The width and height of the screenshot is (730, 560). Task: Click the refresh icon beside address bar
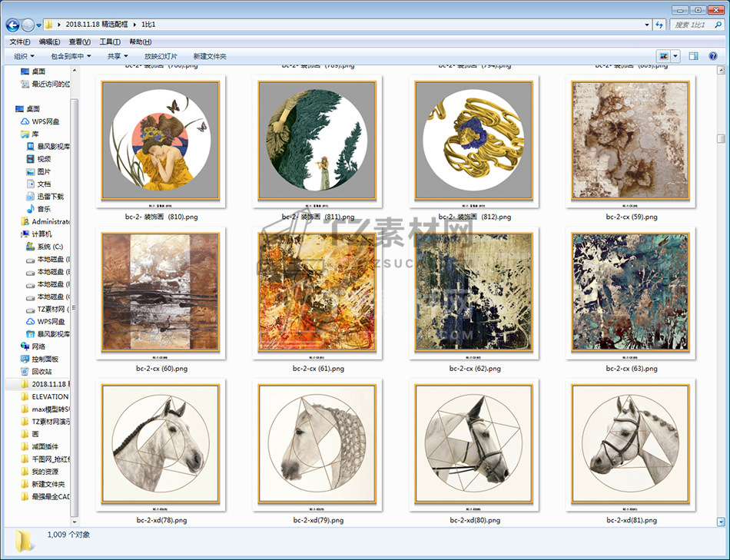(659, 25)
